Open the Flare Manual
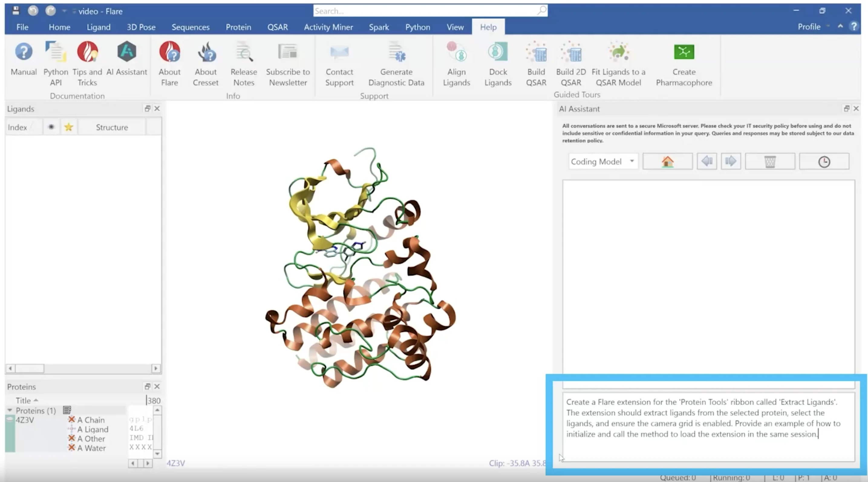This screenshot has height=482, width=868. coord(24,59)
